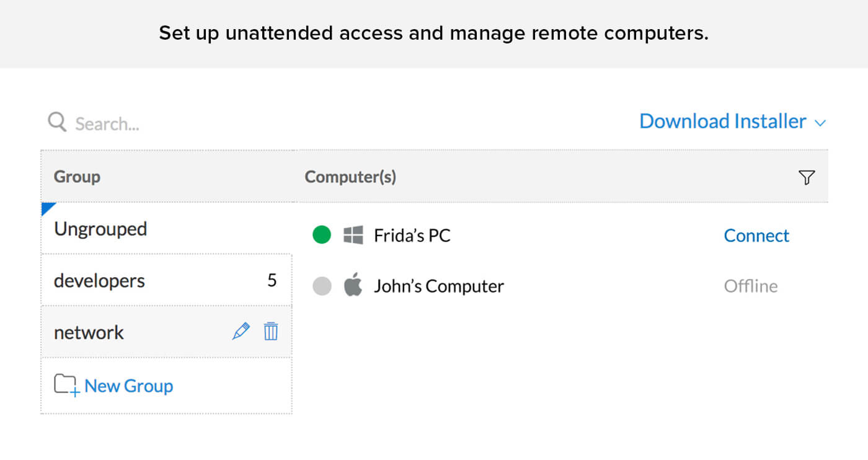Viewport: 868px width, 460px height.
Task: Delete the network group using trash icon
Action: pyautogui.click(x=271, y=332)
